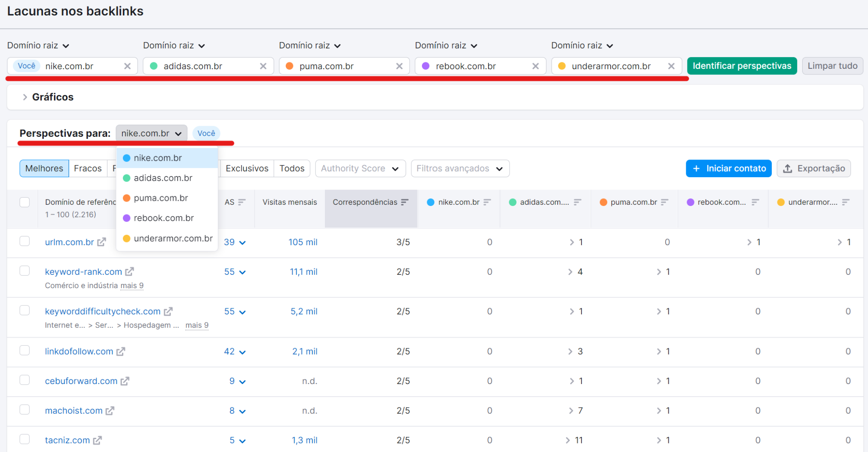This screenshot has height=452, width=868.
Task: Check the tacniz.com row checkbox
Action: tap(24, 439)
